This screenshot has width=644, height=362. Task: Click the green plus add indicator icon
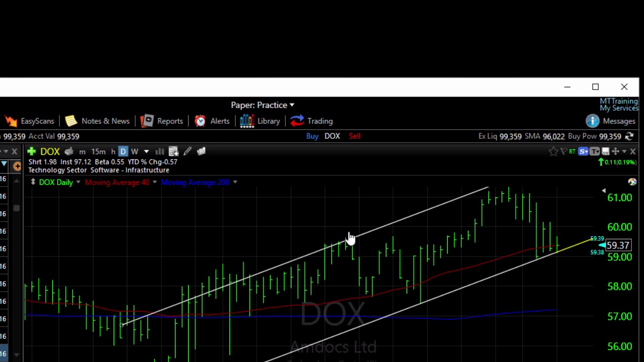pyautogui.click(x=31, y=151)
